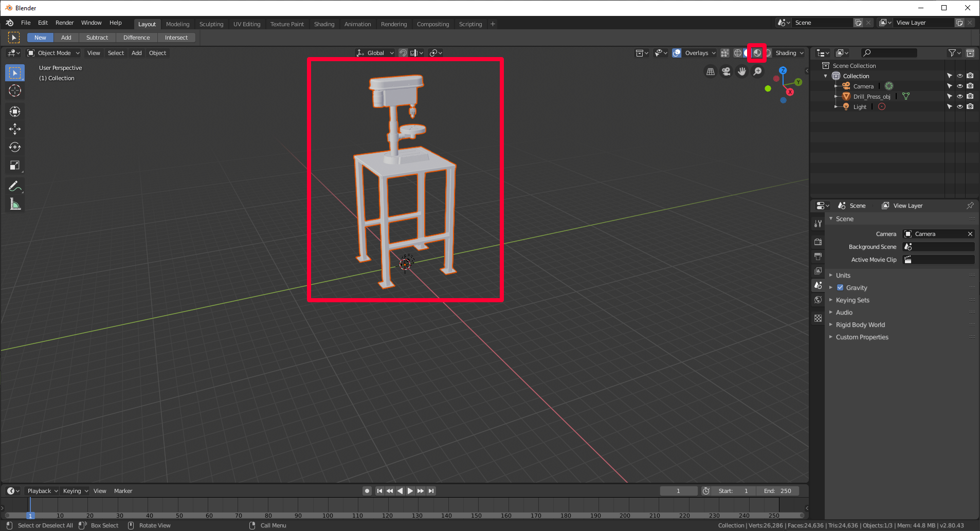980x531 pixels.
Task: Open the Render properties tab
Action: tap(818, 242)
